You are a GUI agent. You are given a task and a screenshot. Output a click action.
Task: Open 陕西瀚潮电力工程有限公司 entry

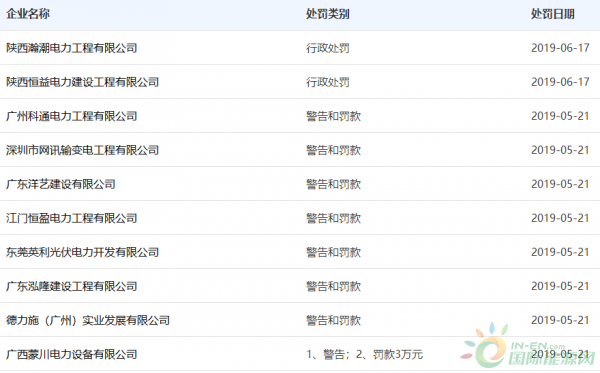click(72, 48)
